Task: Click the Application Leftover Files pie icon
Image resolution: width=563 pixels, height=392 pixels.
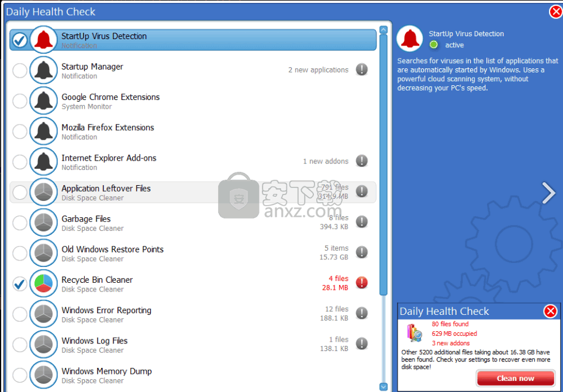Action: [43, 192]
